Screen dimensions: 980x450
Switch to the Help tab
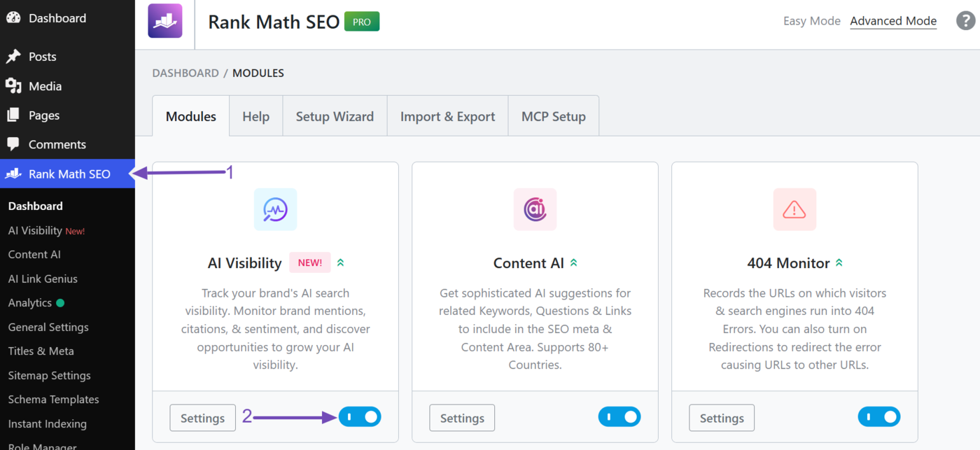tap(256, 116)
